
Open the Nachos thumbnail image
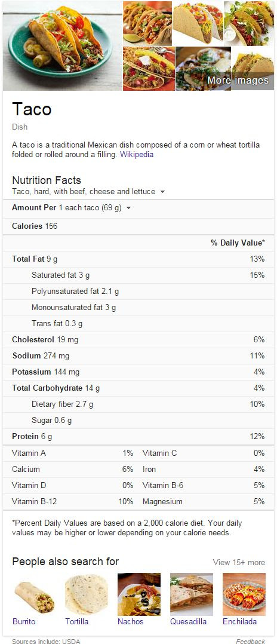(139, 595)
